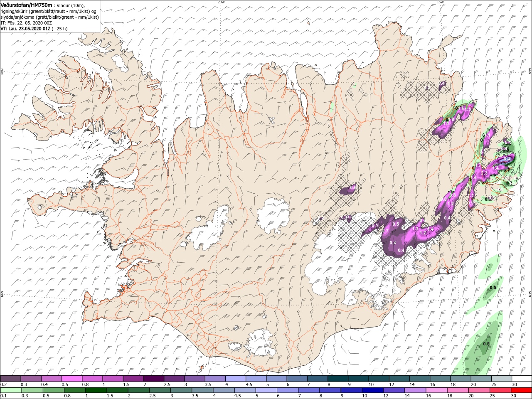532x399 pixels.
Task: Pick the dark purple 2 swatch in upper legend
Action: [153, 379]
